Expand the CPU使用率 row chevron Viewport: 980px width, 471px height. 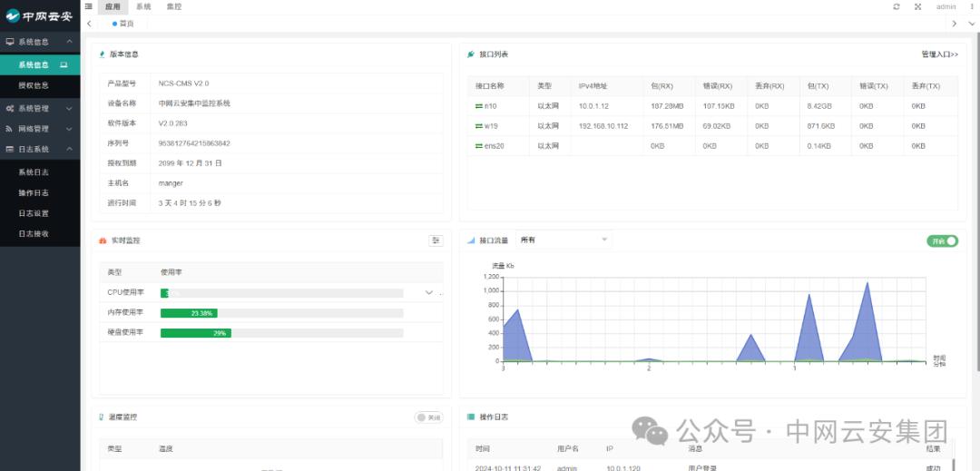click(x=429, y=292)
